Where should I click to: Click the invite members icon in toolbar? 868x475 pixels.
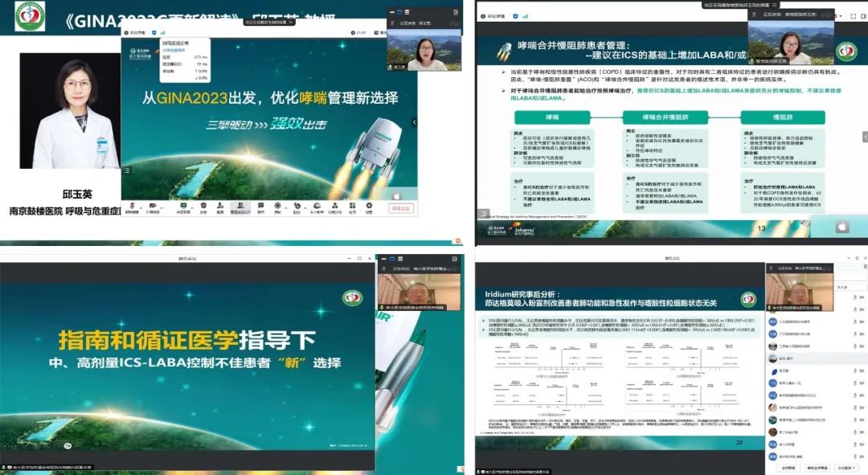tap(221, 204)
